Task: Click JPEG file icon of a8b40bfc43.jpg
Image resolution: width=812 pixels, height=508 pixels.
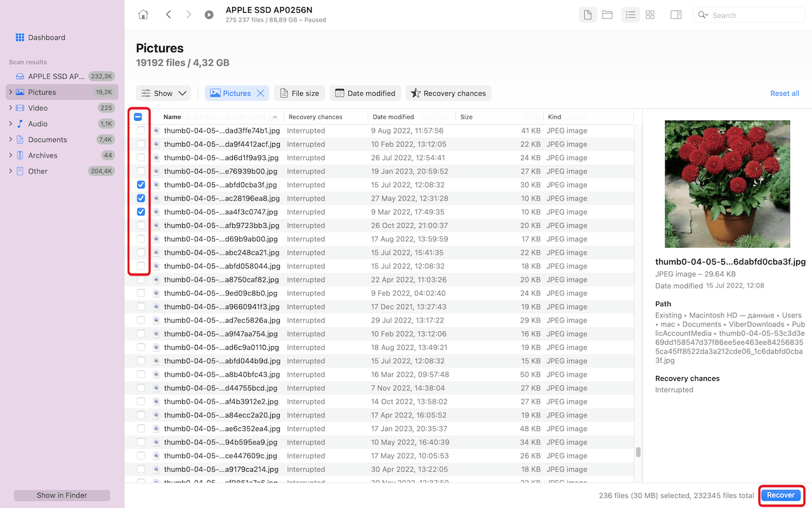Action: coord(156,375)
